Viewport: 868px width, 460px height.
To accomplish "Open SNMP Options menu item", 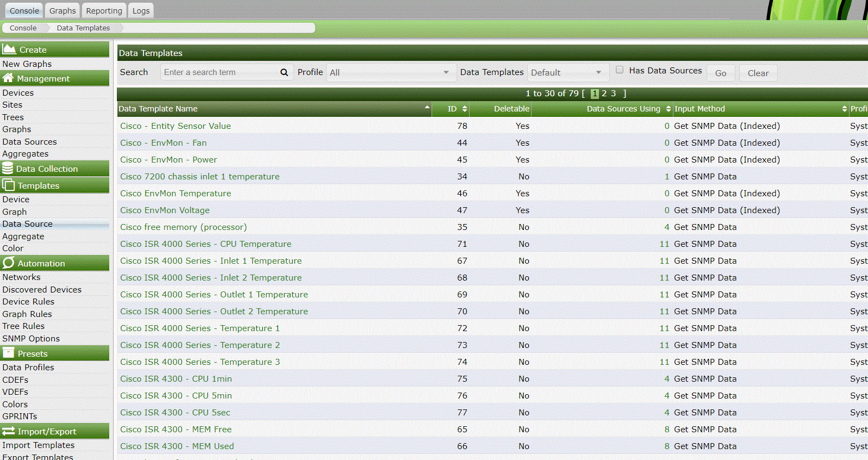I will [x=31, y=338].
